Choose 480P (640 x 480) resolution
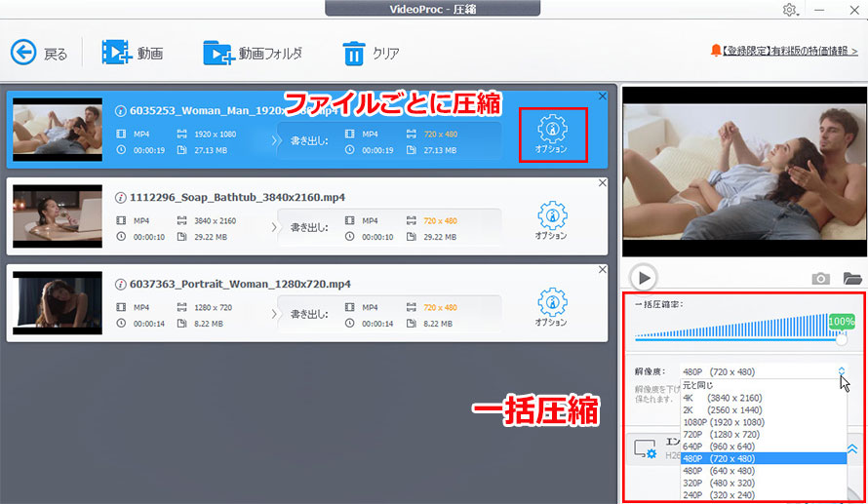This screenshot has width=868, height=504. click(764, 471)
